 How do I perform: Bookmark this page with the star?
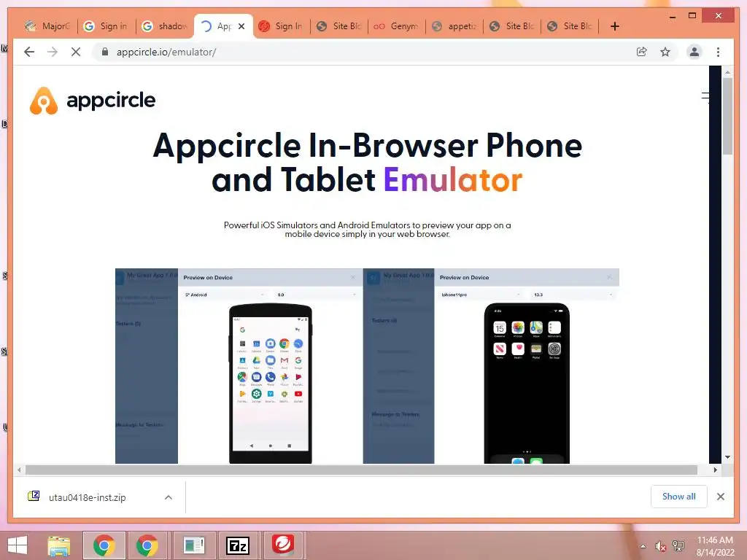tap(665, 52)
